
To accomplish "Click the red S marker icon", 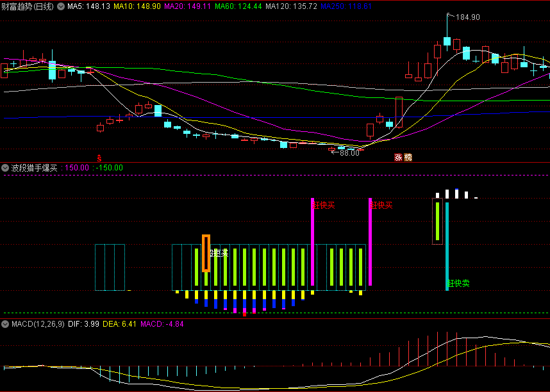I will (x=99, y=158).
